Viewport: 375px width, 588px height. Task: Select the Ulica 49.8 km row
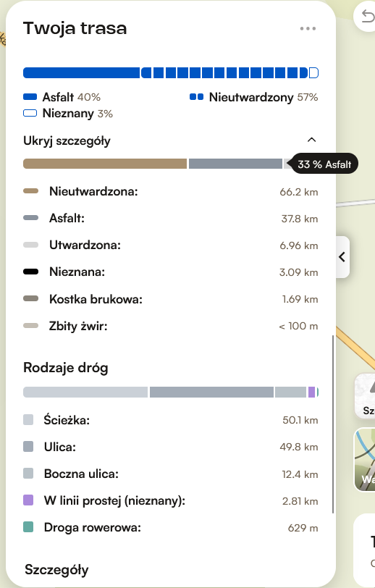pyautogui.click(x=171, y=447)
